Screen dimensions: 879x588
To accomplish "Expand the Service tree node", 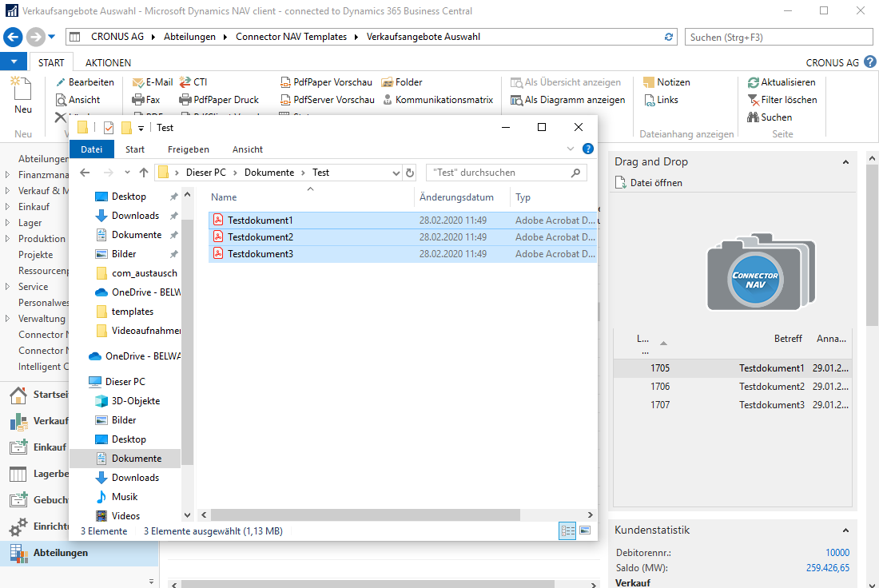I will click(x=7, y=287).
